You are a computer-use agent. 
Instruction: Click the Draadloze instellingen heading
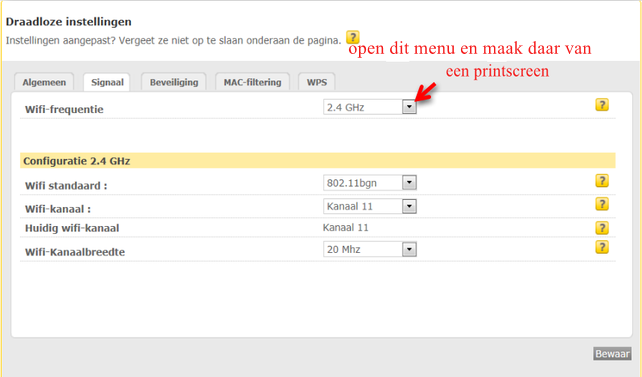click(x=68, y=22)
